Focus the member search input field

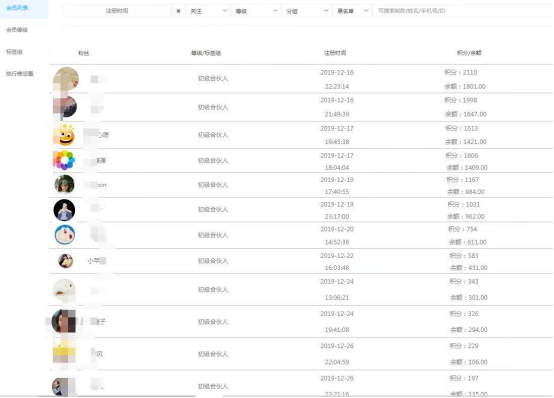(463, 11)
